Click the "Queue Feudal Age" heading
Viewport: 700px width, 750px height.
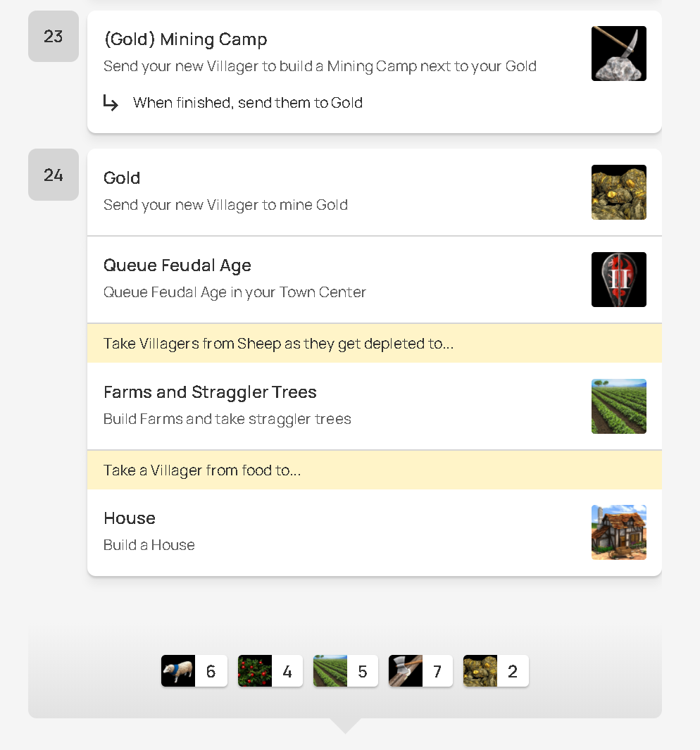[177, 265]
